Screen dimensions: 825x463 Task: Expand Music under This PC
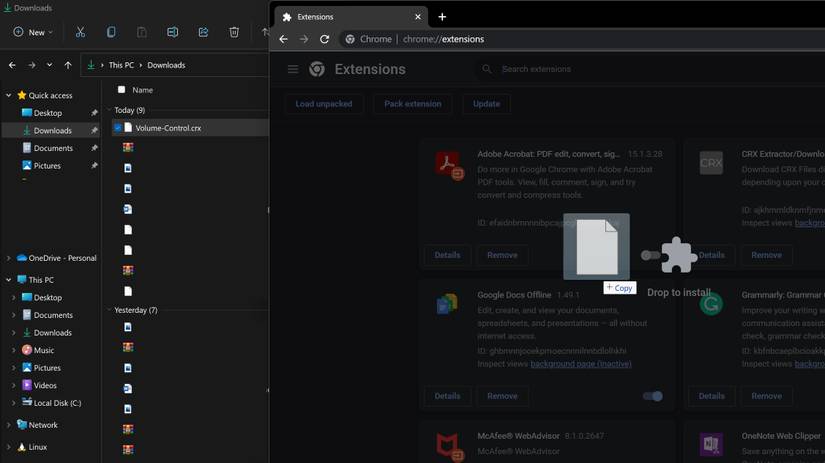coord(14,350)
